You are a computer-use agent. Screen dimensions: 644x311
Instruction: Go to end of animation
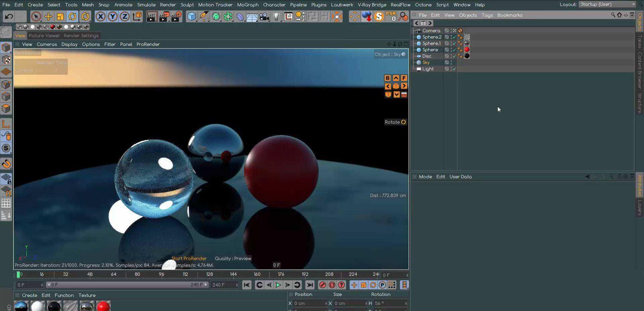pyautogui.click(x=310, y=285)
